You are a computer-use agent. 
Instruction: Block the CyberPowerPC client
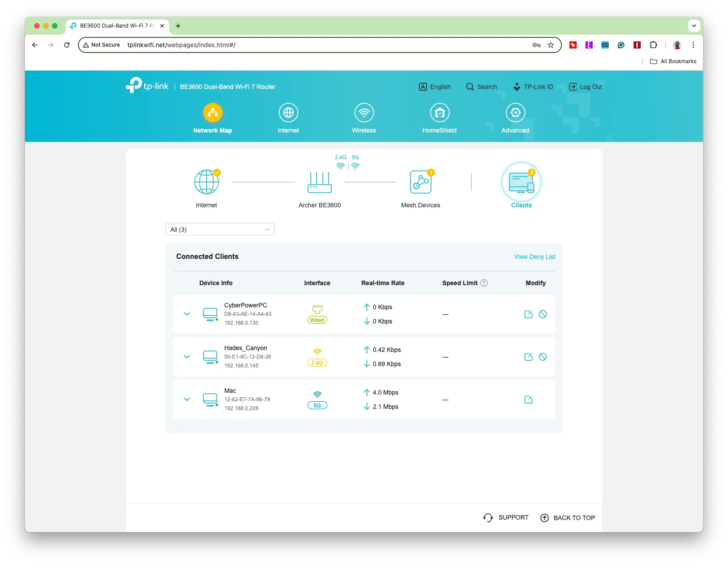point(543,314)
